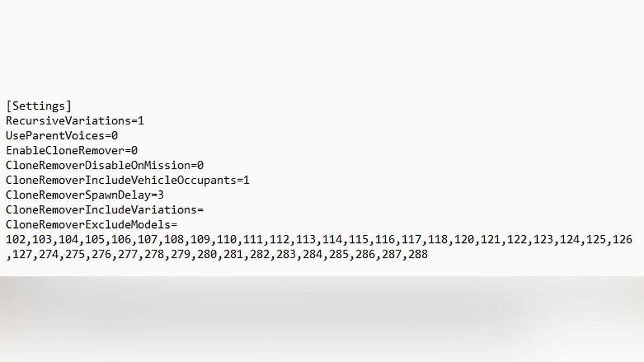
Task: Click number 280 in the model list
Action: pyautogui.click(x=207, y=254)
